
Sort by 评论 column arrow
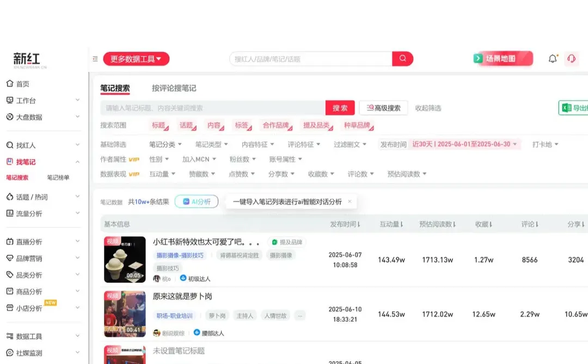point(537,224)
